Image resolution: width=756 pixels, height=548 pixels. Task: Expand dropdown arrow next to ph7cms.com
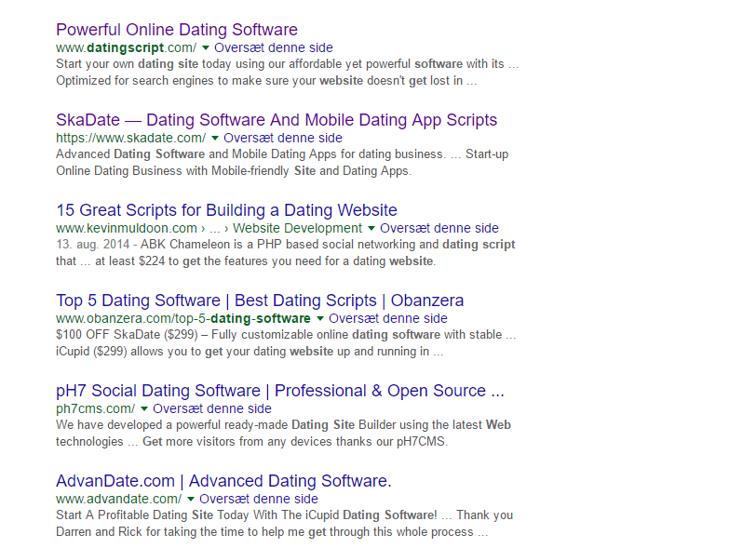pos(144,408)
